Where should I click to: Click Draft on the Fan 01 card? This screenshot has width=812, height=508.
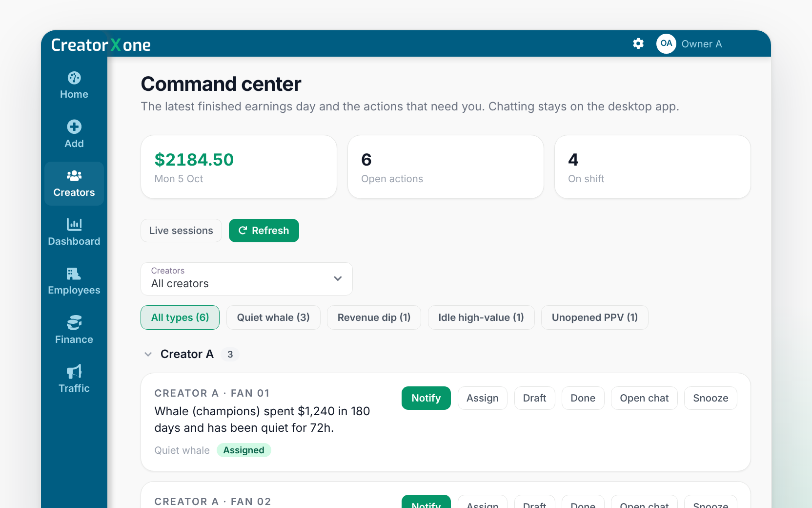pos(534,398)
